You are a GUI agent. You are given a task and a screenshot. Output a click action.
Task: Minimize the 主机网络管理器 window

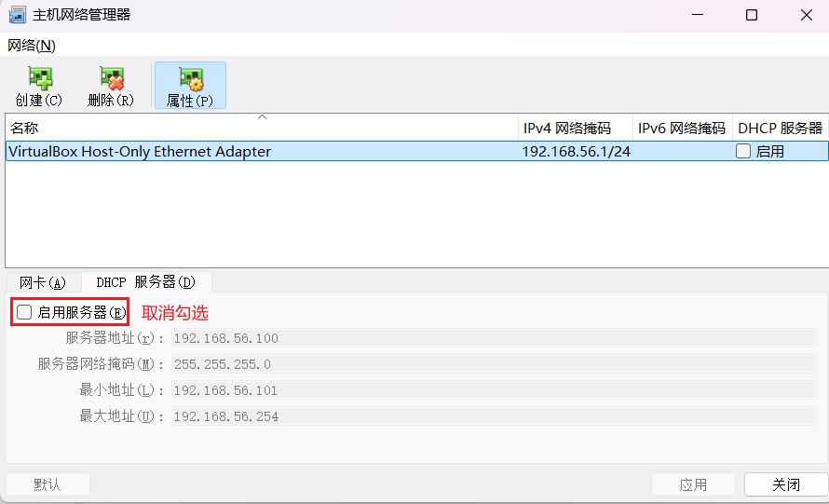click(x=698, y=15)
